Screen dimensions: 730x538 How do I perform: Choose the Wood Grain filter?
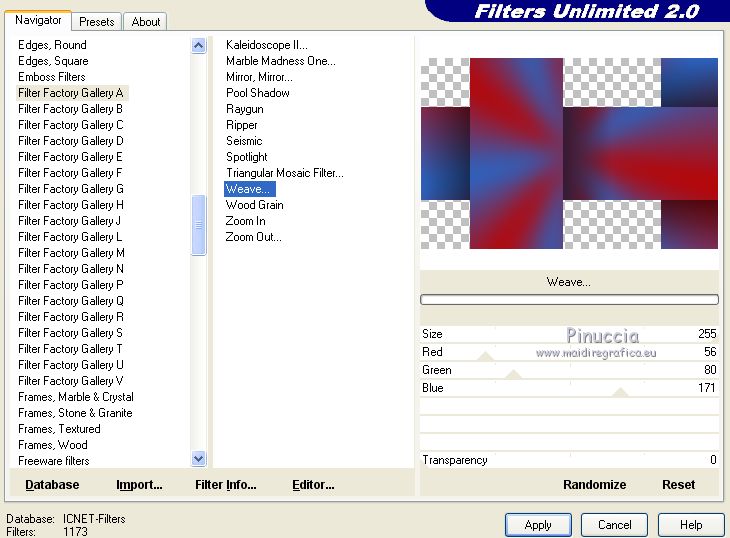point(255,205)
